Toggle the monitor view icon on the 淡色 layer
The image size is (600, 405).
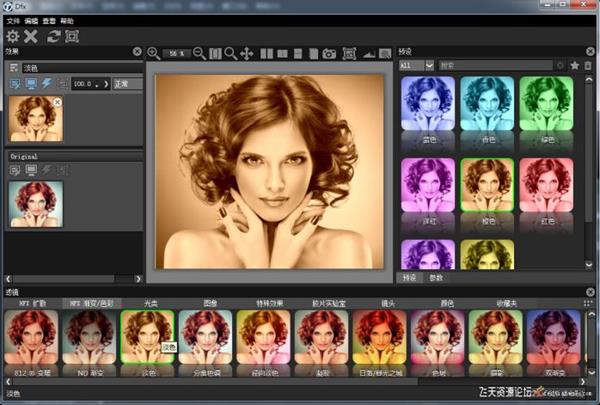pyautogui.click(x=32, y=83)
